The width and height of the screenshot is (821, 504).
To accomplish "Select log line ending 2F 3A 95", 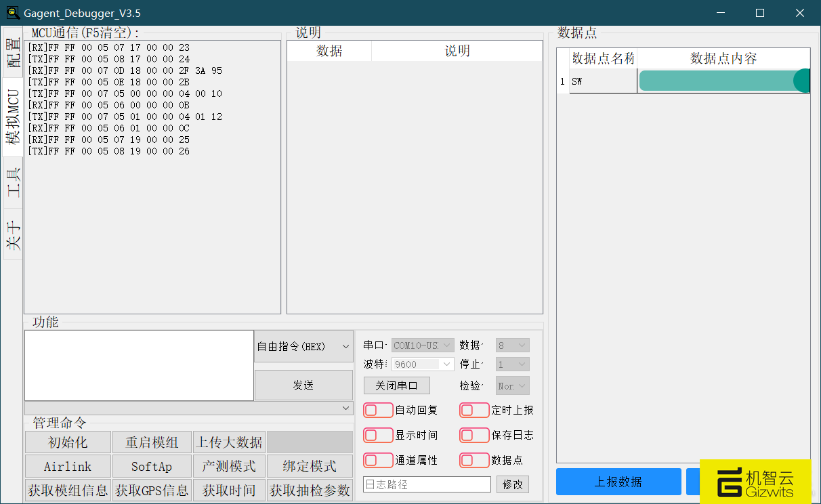I will click(x=125, y=70).
